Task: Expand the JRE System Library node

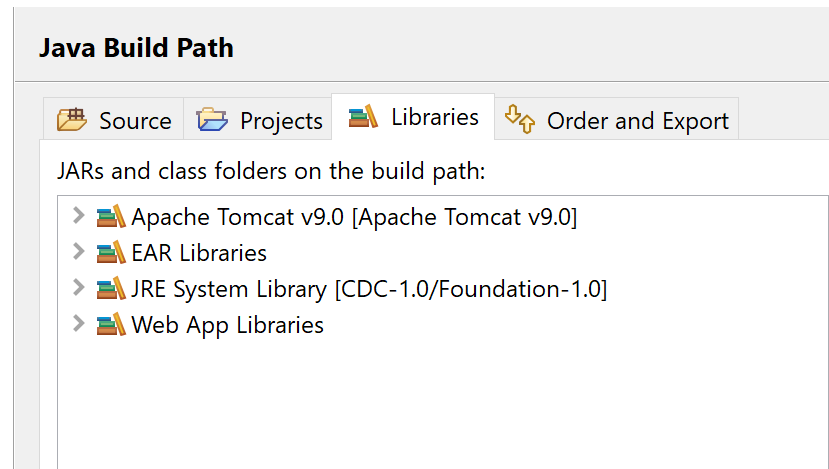Action: click(79, 287)
